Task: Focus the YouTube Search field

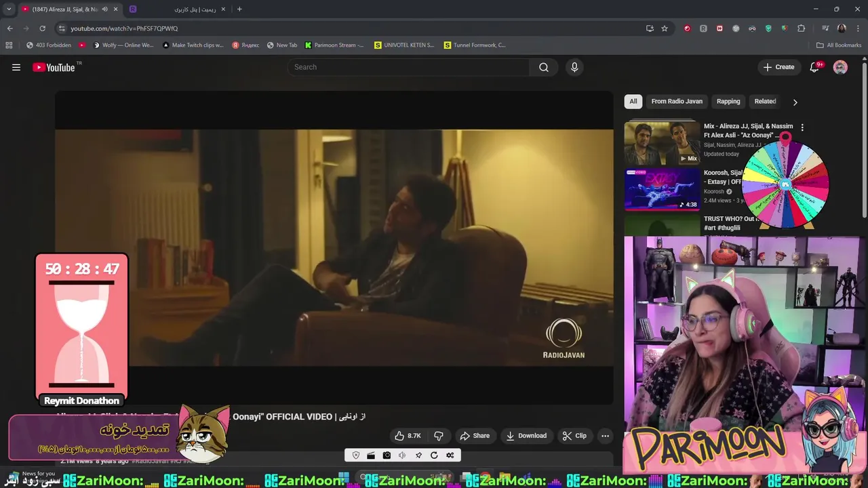Action: click(x=410, y=67)
